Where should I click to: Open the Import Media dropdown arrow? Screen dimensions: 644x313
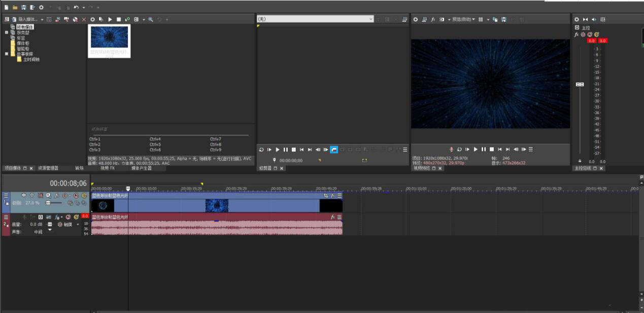42,19
